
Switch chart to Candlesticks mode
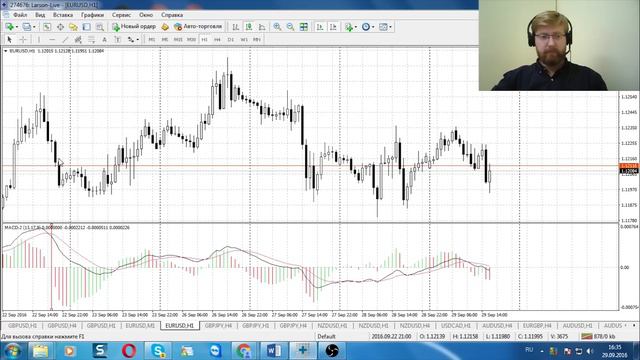point(249,27)
